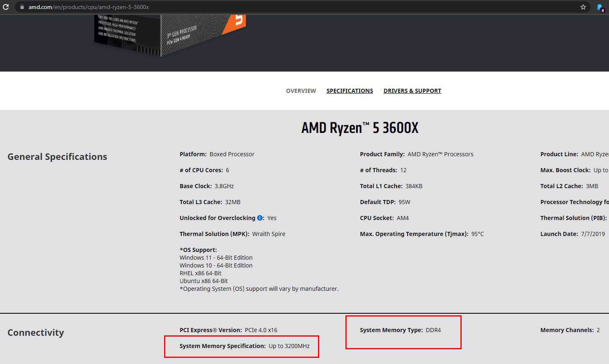Click the Base Clock 3.8GHz entry
The height and width of the screenshot is (364, 609).
click(207, 186)
